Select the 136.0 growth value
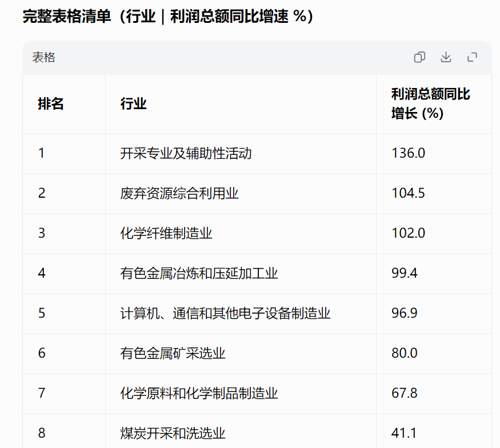Viewport: 500px width, 448px height. pos(408,153)
